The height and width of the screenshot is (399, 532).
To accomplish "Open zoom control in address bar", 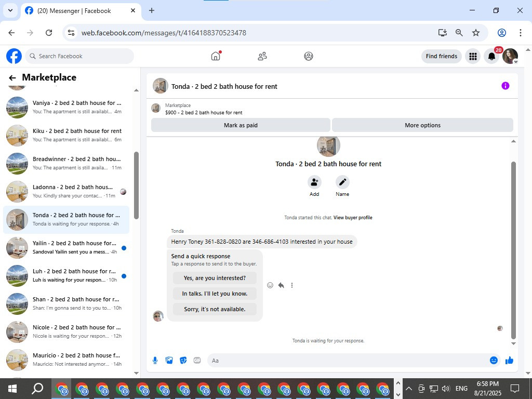I will (459, 33).
